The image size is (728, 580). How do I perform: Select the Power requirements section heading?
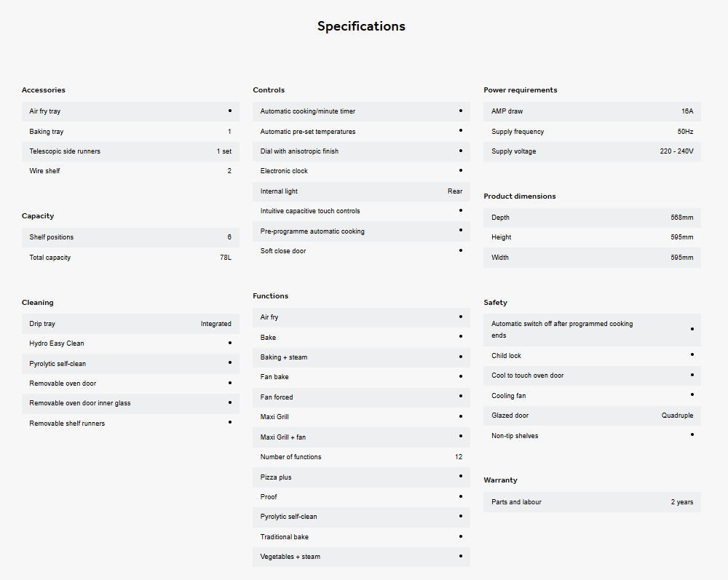(520, 90)
